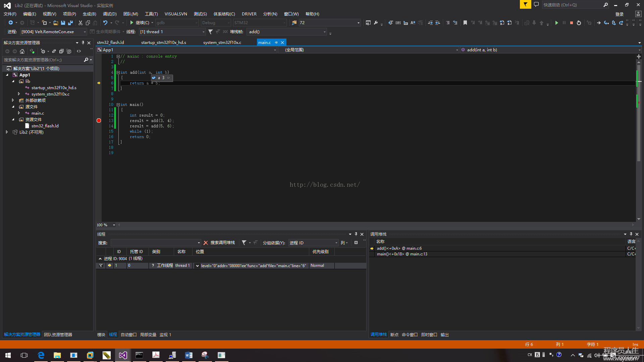Switch to the system_stm32f10x.c tab

[222, 43]
